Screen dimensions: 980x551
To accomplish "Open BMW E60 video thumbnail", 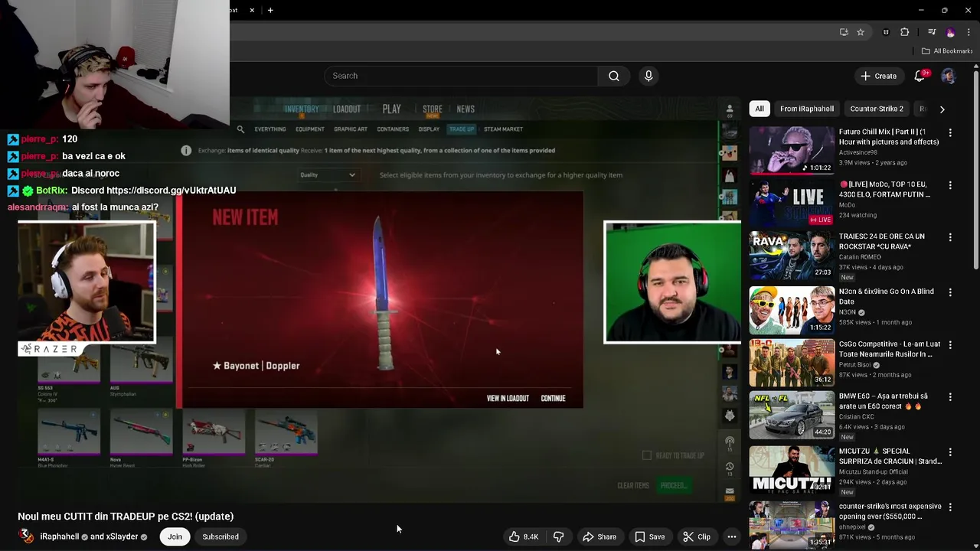I will (x=792, y=415).
